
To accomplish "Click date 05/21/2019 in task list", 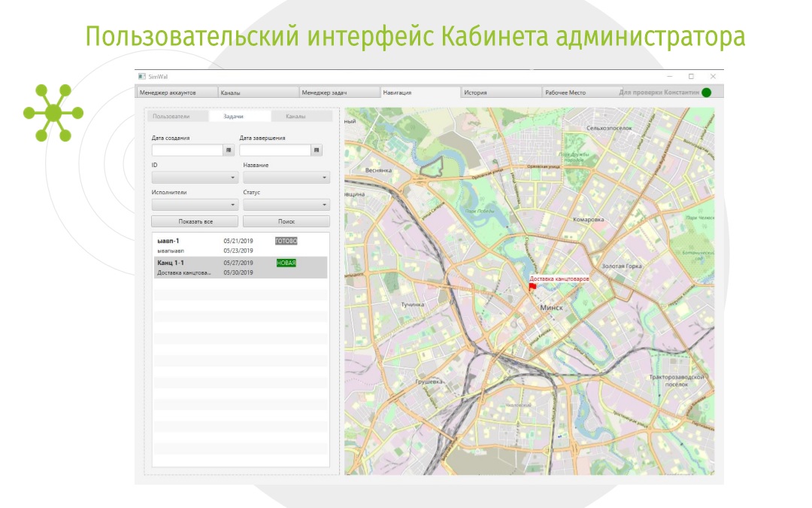I will (x=238, y=241).
